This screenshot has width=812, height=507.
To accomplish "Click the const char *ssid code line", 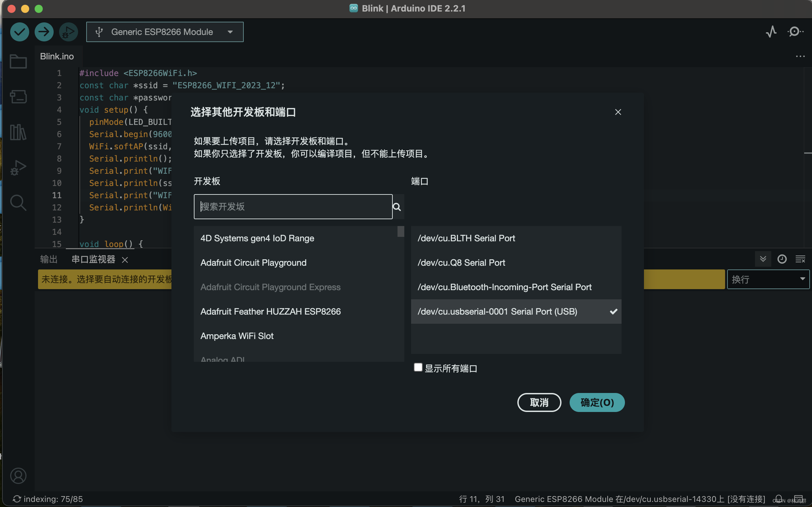I will pyautogui.click(x=182, y=85).
